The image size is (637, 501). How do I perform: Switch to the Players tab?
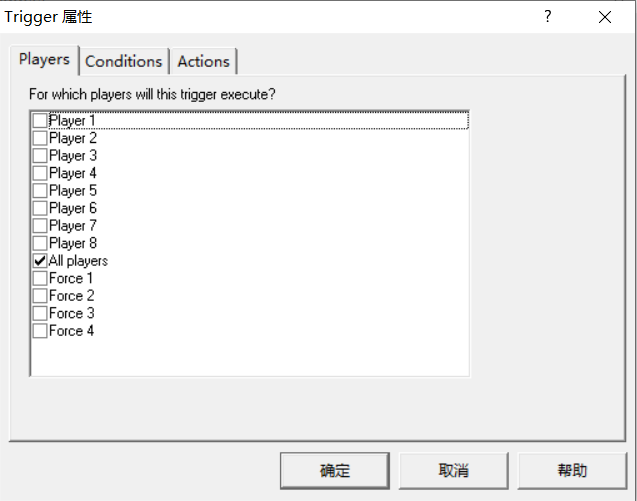(44, 60)
